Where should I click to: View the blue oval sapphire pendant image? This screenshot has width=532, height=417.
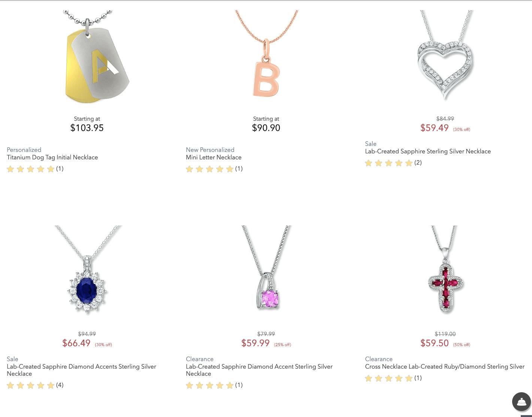[87, 270]
